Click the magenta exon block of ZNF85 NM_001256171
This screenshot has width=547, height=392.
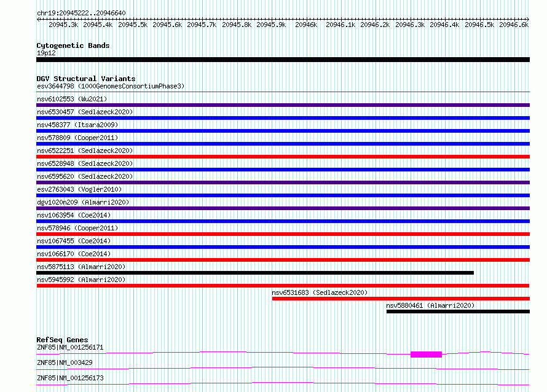[427, 355]
